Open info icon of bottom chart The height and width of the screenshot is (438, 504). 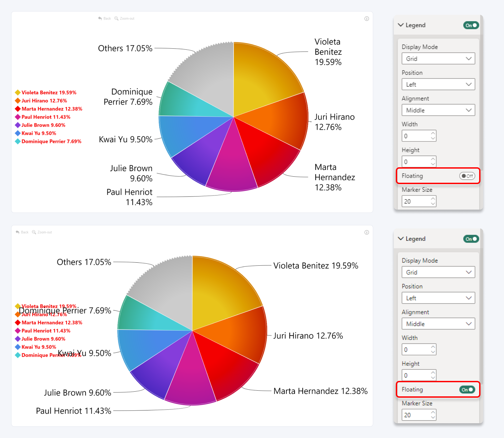[x=367, y=232]
